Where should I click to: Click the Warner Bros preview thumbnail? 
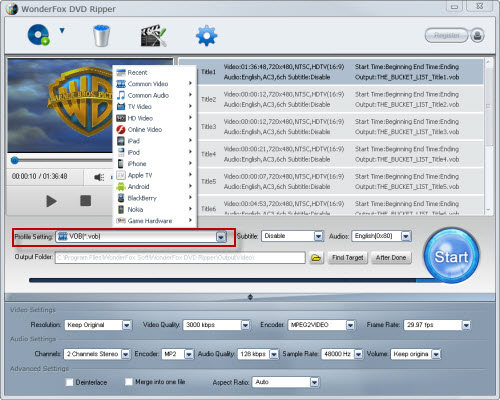click(x=60, y=106)
